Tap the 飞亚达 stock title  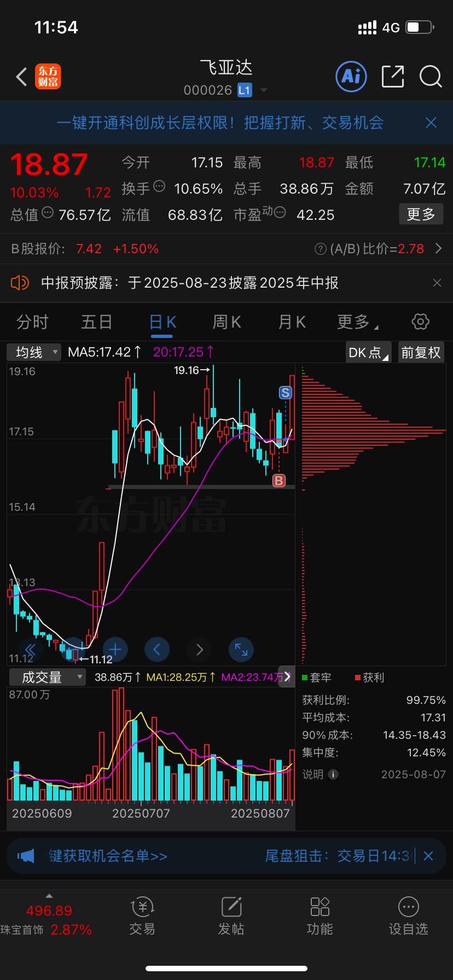tap(226, 68)
